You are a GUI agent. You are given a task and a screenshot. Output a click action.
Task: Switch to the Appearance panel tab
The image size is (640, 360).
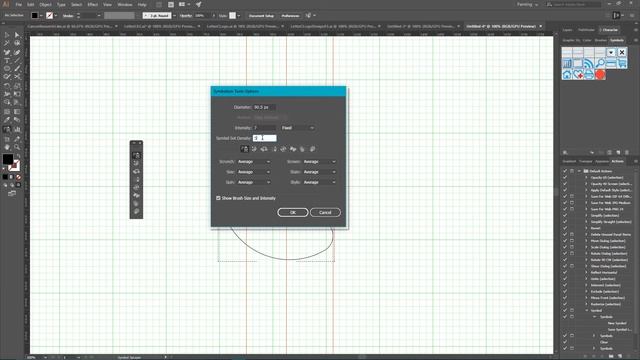point(602,162)
